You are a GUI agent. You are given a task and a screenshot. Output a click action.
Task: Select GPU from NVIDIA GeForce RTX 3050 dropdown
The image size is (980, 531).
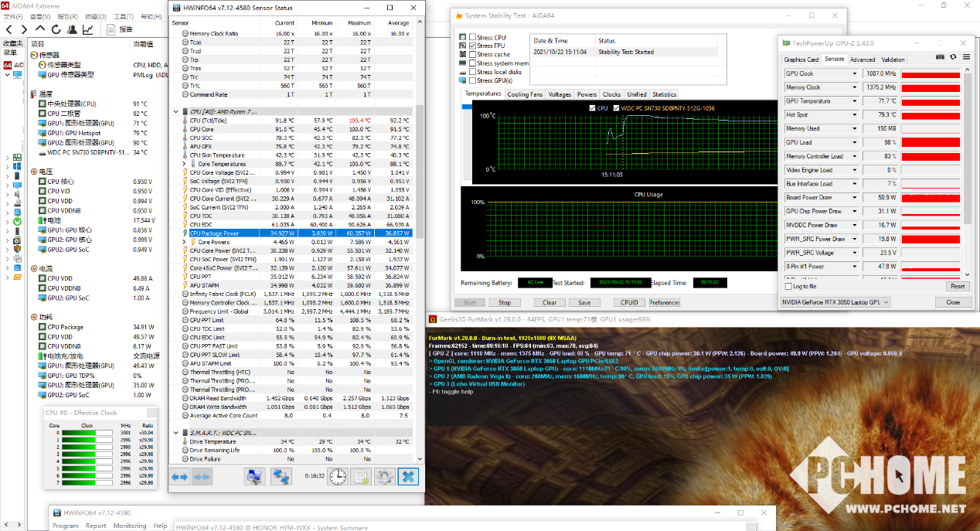tap(835, 302)
